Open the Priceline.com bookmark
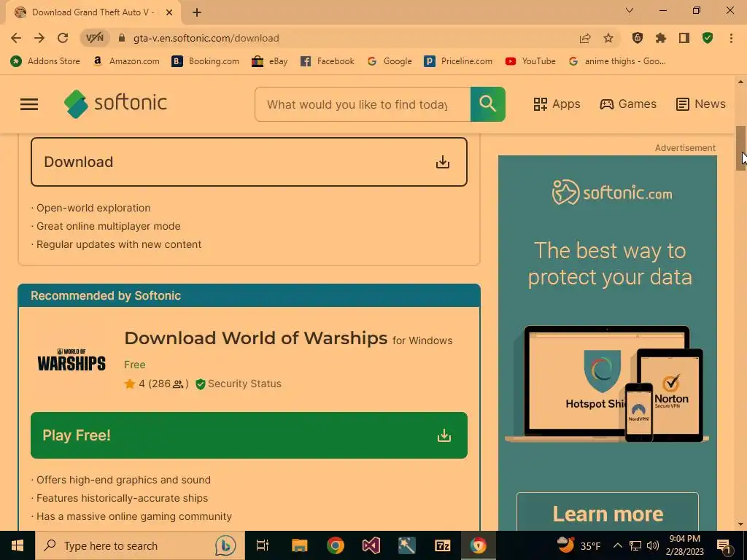Image resolution: width=747 pixels, height=560 pixels. [x=458, y=61]
